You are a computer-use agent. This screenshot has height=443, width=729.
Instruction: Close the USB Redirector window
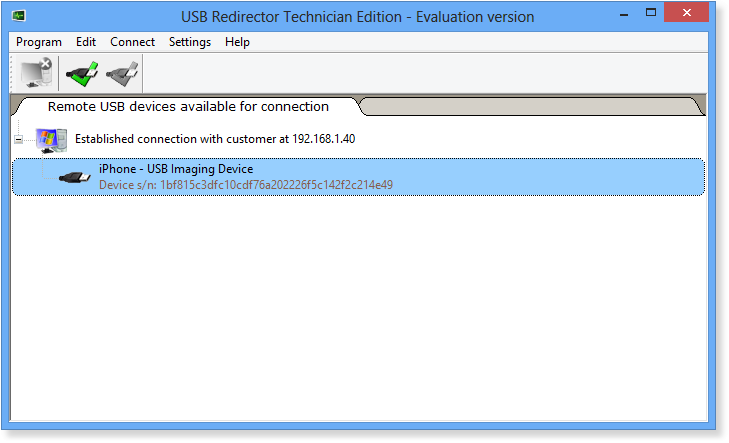coord(686,13)
